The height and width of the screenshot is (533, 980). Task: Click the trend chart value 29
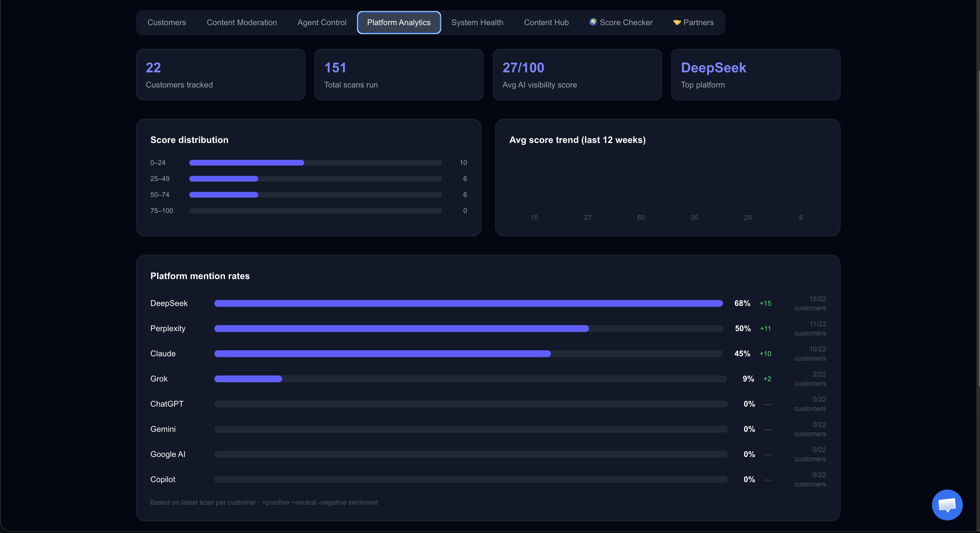point(748,218)
